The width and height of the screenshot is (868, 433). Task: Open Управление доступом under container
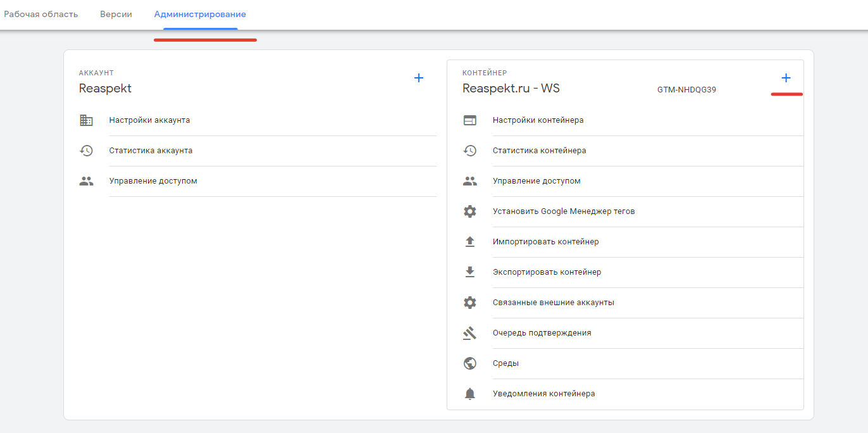click(536, 181)
